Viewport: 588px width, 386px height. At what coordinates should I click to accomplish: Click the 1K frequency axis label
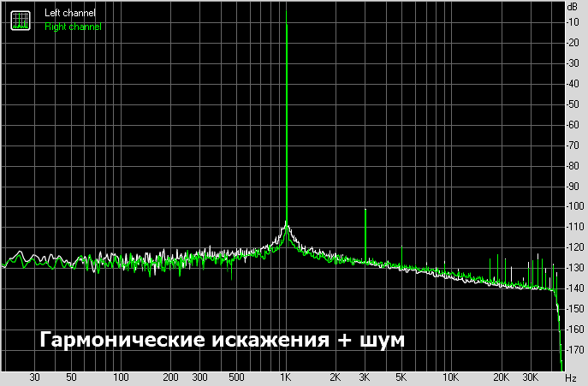tap(285, 377)
